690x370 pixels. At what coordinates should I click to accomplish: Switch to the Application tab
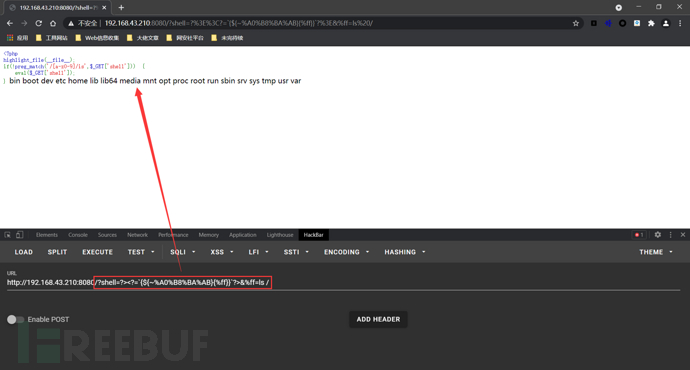[x=242, y=235]
